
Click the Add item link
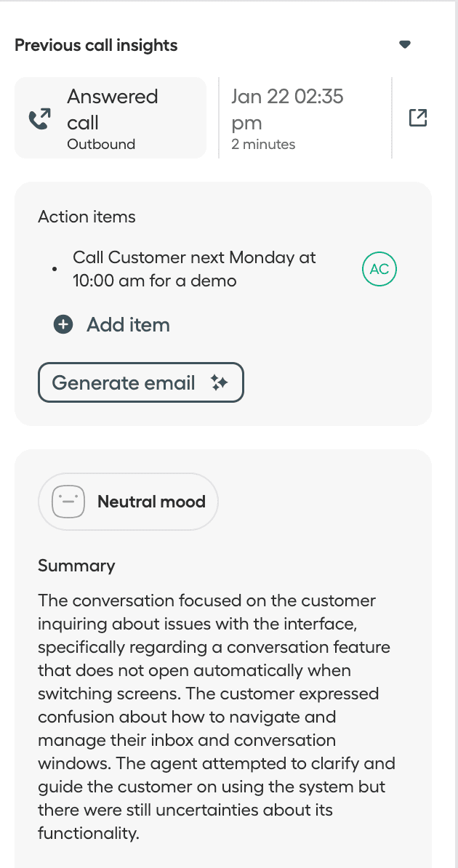pyautogui.click(x=128, y=325)
